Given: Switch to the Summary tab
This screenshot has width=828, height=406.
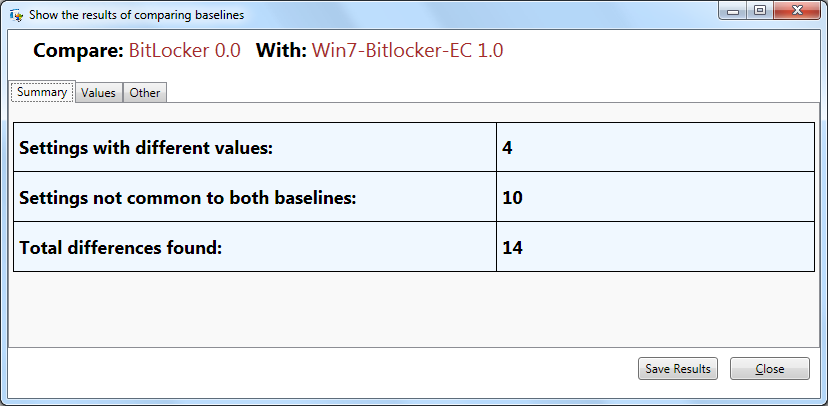Looking at the screenshot, I should [42, 92].
